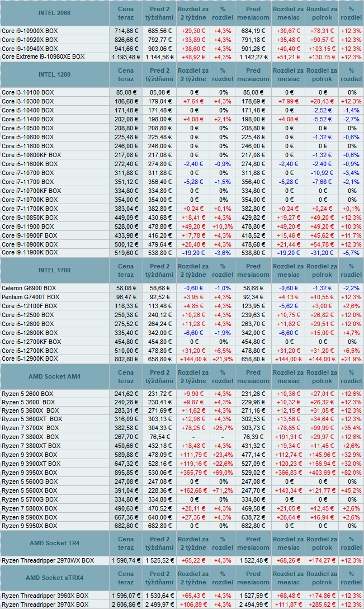Click the +25,7% two-week percent cell
The width and height of the screenshot is (364, 609).
(223, 428)
